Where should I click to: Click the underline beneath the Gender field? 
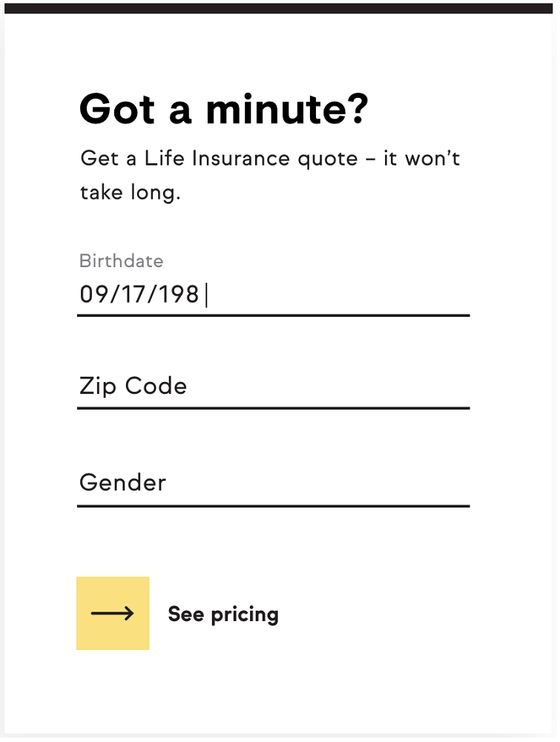click(273, 506)
